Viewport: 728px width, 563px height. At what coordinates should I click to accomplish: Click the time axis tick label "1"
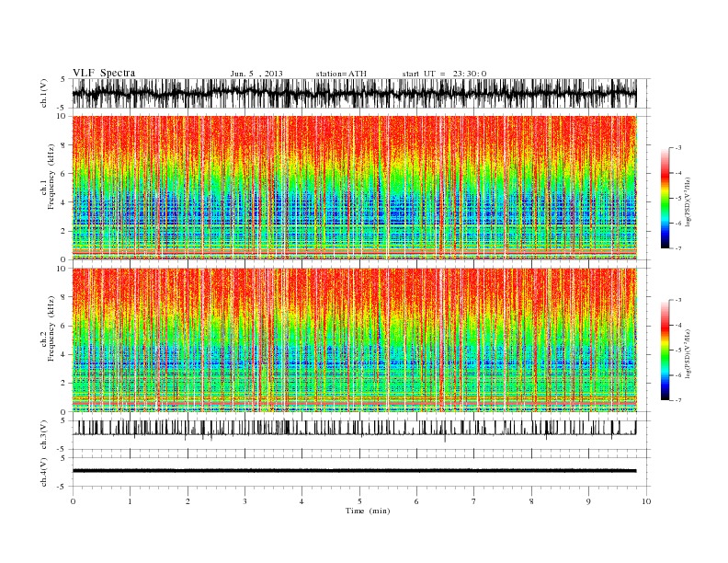pyautogui.click(x=130, y=501)
